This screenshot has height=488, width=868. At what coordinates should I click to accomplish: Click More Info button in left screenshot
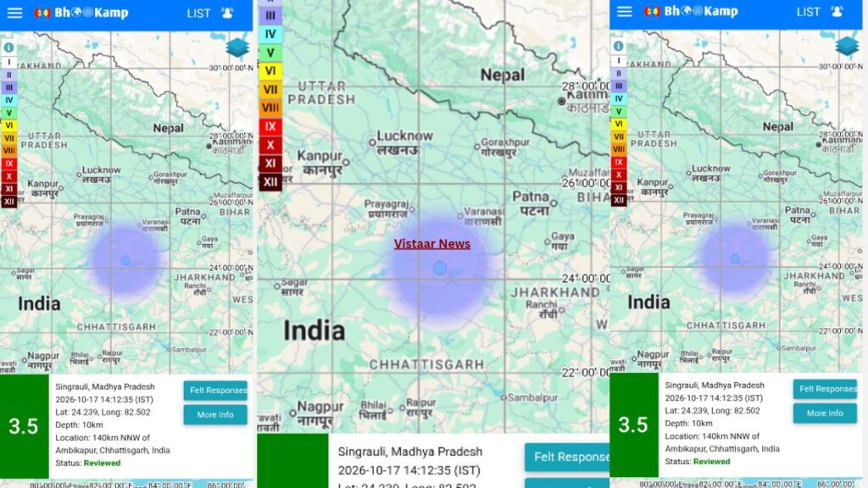[x=215, y=414]
